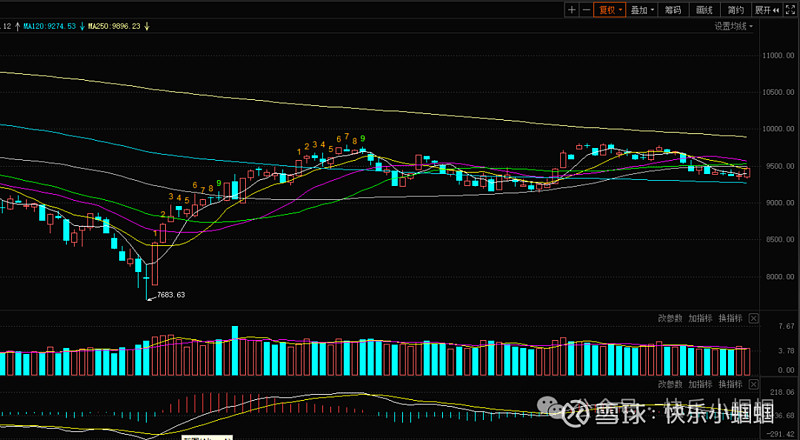
Task: Expand the side panel with 展开
Action: [x=766, y=10]
